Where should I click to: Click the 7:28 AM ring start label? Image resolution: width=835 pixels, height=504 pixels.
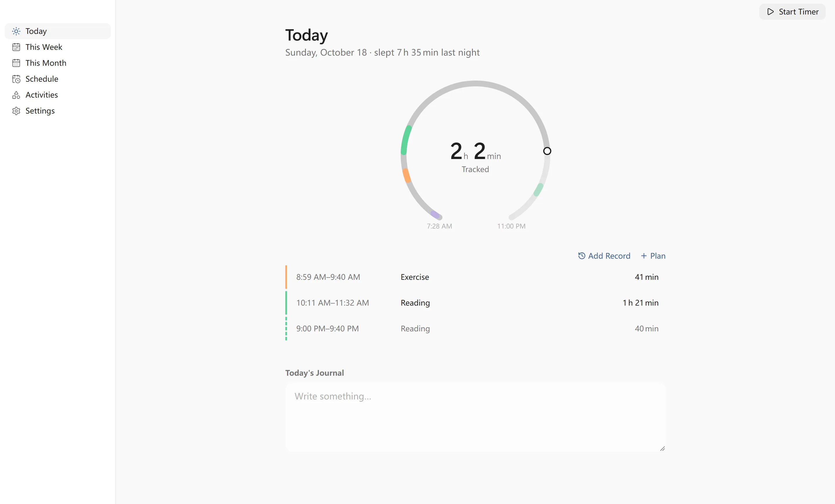[x=439, y=226]
